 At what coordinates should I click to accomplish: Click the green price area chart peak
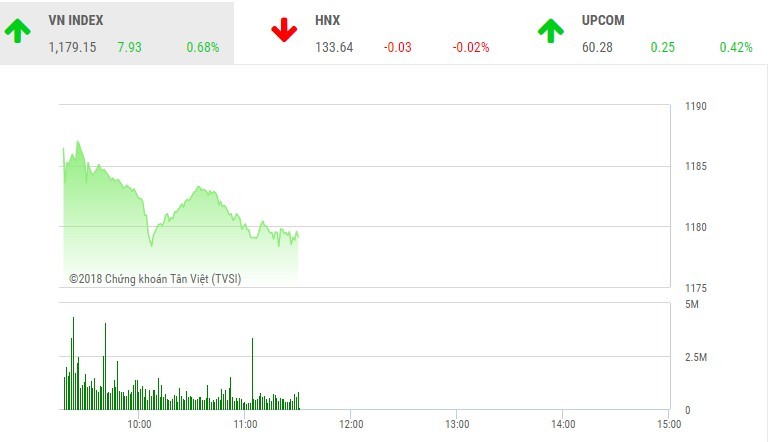[x=77, y=144]
